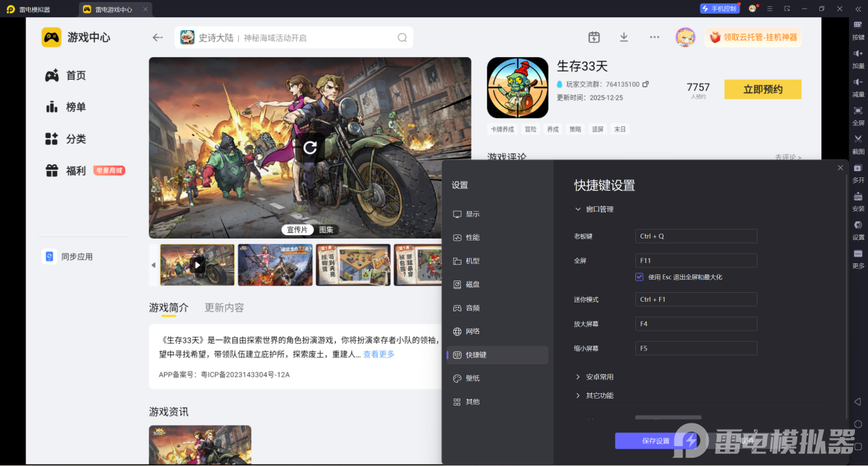The image size is (868, 466).
Task: Click the 生存33天 game icon
Action: point(518,88)
